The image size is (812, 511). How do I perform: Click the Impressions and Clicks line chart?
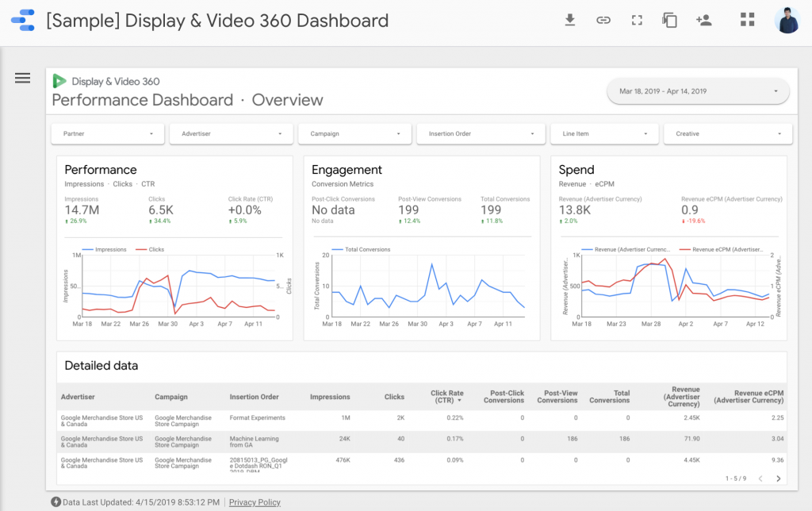(x=176, y=286)
